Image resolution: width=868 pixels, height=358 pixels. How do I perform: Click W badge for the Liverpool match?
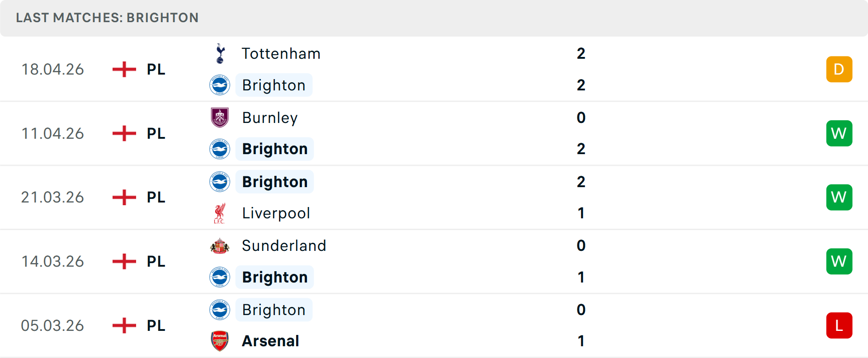[x=839, y=198]
